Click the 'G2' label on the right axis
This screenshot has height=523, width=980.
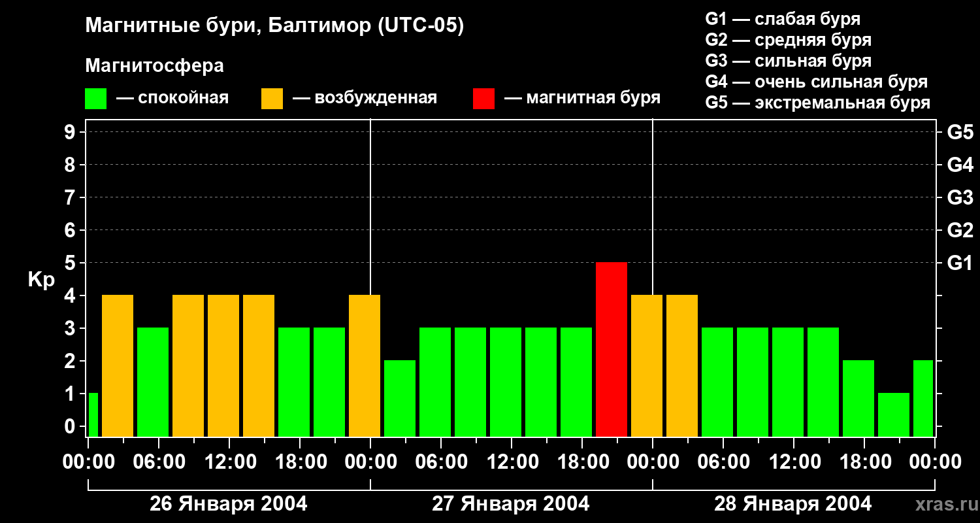[960, 230]
